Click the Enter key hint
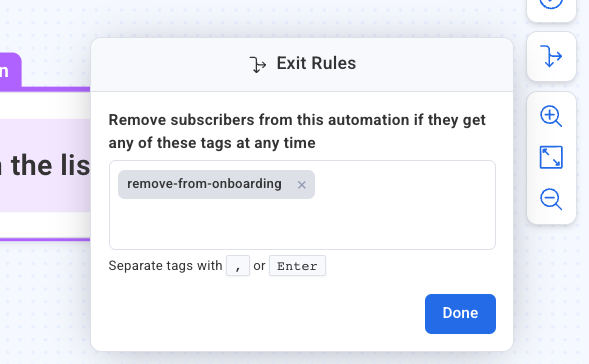The width and height of the screenshot is (589, 364). click(x=297, y=266)
